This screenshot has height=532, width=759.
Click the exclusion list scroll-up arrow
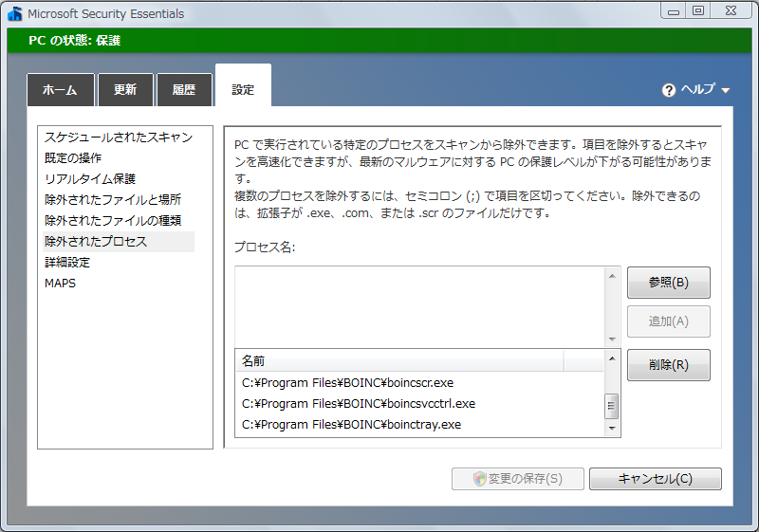[612, 358]
